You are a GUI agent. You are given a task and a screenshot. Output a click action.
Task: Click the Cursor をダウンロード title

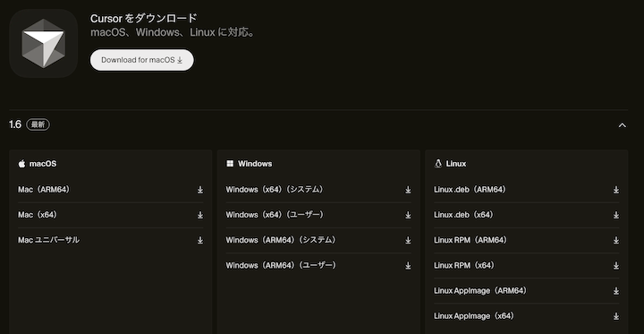144,18
